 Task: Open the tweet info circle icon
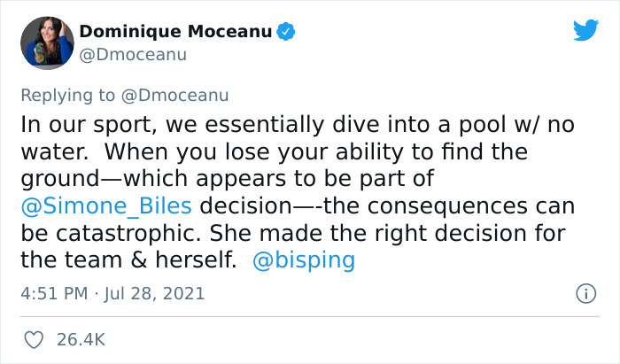pyautogui.click(x=585, y=292)
